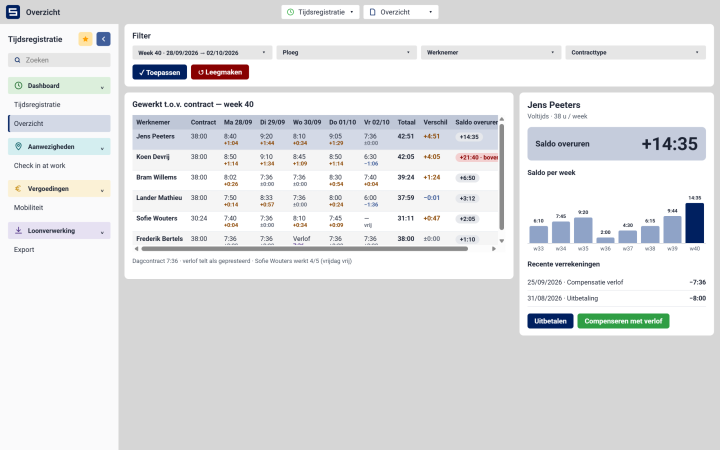The image size is (720, 450).
Task: Open Tijdsregistratie in sidebar menu
Action: coord(59,105)
